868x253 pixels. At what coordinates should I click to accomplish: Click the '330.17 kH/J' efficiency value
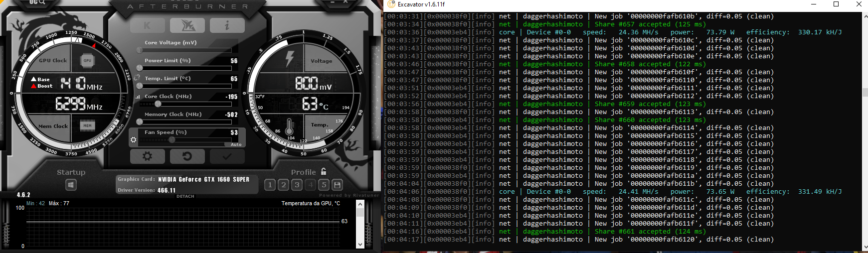click(x=820, y=32)
